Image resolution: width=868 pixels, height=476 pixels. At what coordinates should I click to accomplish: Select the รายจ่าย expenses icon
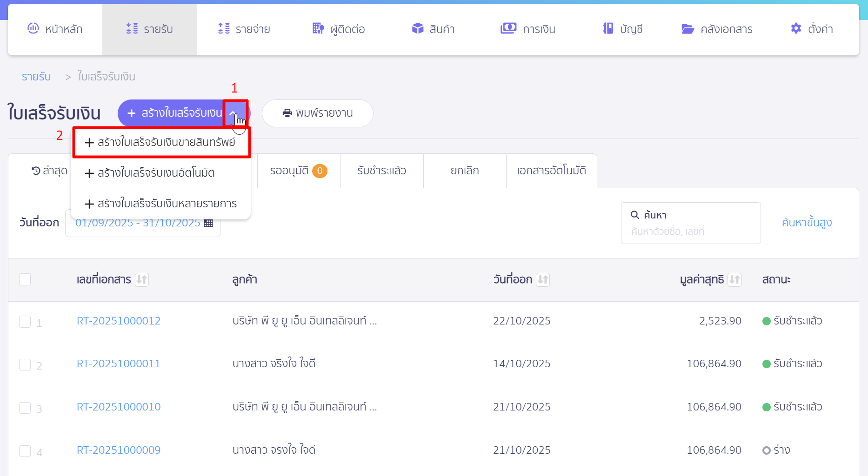223,28
